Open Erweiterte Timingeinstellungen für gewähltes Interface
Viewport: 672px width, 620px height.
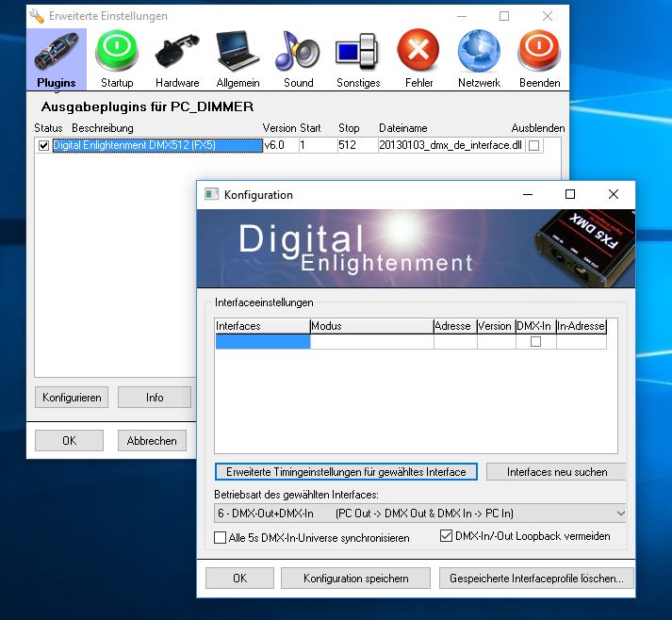pos(346,472)
